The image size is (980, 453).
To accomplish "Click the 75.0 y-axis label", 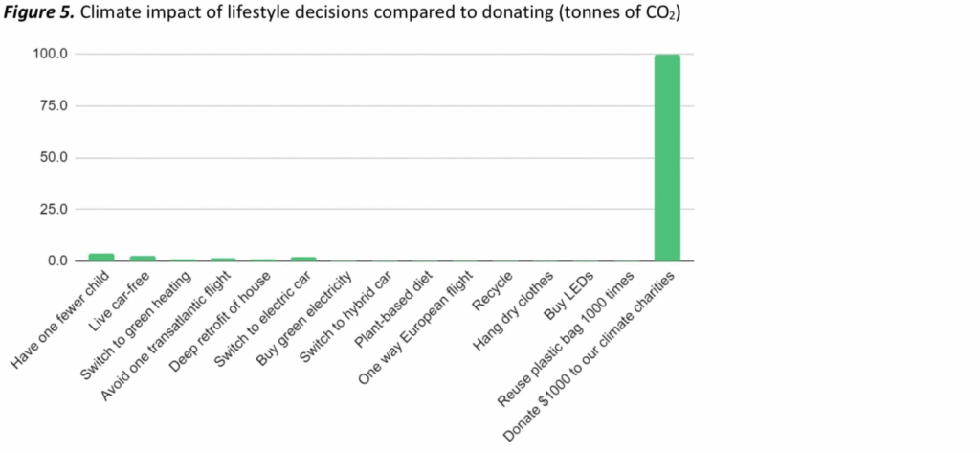I will point(54,106).
